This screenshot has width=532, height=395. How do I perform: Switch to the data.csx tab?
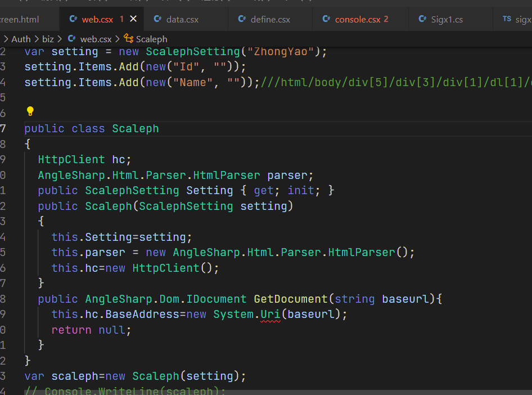click(182, 19)
